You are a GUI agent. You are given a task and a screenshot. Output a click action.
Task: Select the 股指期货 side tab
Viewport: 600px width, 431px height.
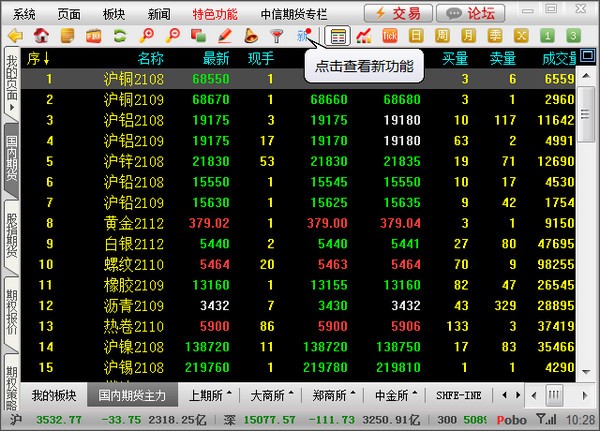coord(11,235)
